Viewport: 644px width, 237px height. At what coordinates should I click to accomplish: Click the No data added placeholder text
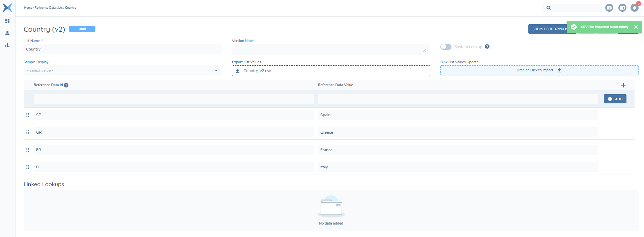pyautogui.click(x=331, y=223)
